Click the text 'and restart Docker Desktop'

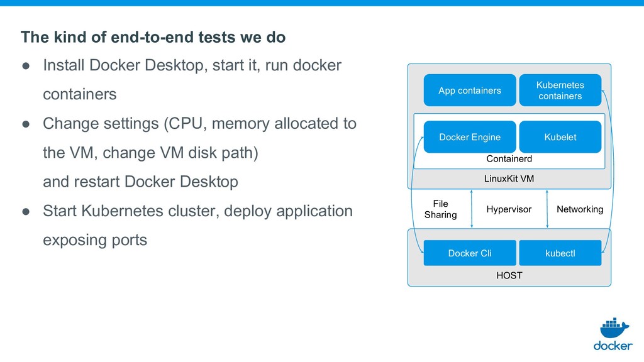coord(140,182)
